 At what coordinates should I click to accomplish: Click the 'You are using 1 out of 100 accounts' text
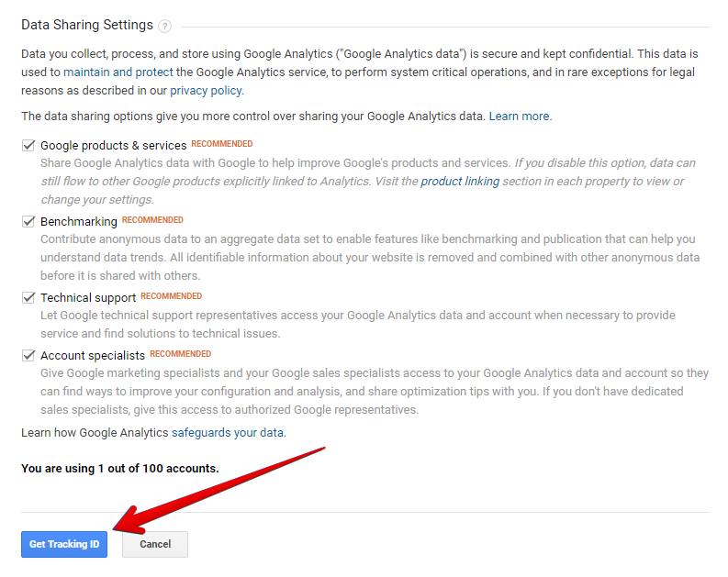pos(119,469)
